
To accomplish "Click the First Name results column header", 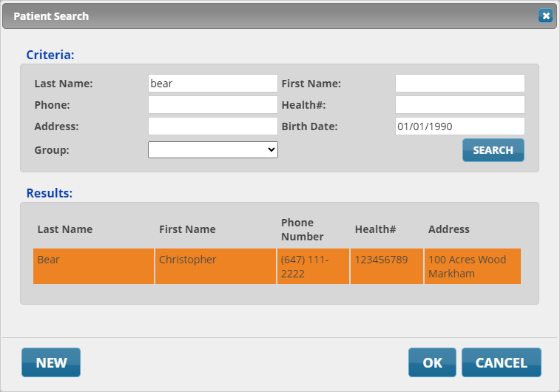I will tap(187, 229).
